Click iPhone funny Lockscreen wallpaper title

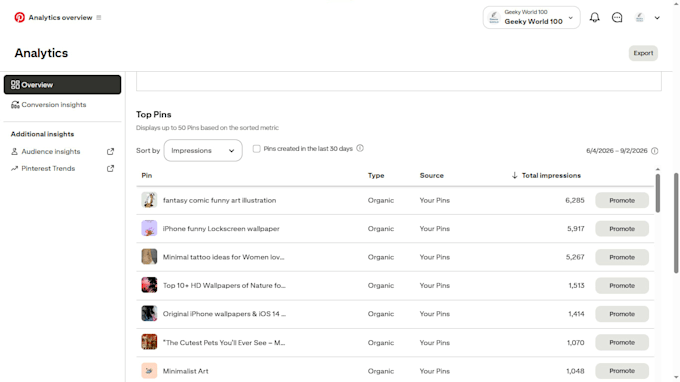pyautogui.click(x=221, y=229)
